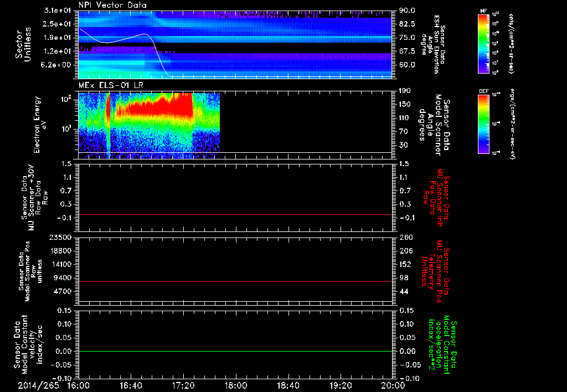This screenshot has height=392, width=567.
Task: Click the 'ESH Sun Elevation Angle' axis title
Action: [434, 44]
